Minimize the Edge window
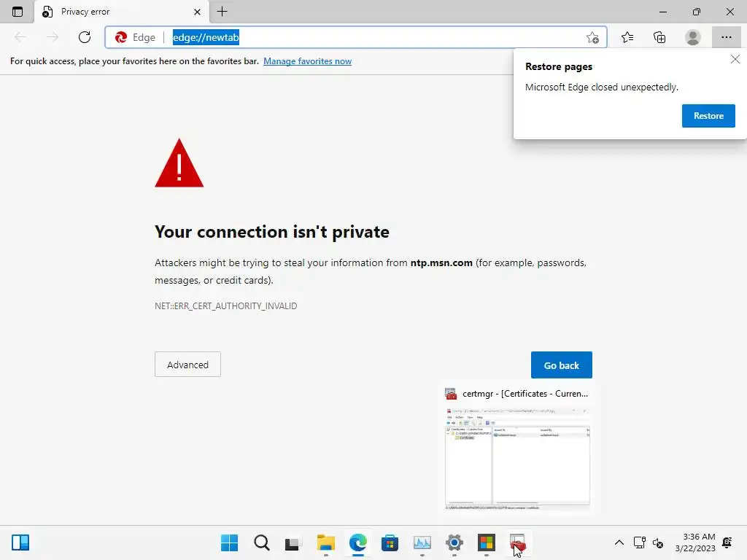 point(662,12)
